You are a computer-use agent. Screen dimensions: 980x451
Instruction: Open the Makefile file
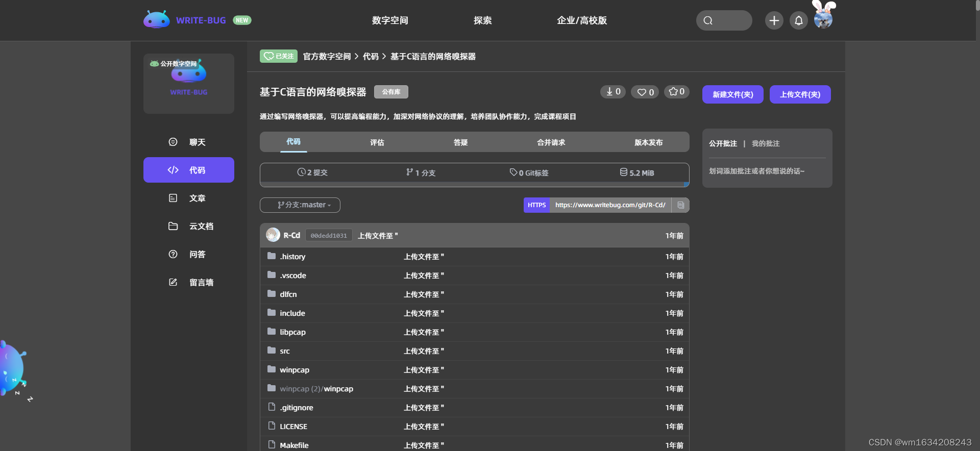click(x=294, y=445)
